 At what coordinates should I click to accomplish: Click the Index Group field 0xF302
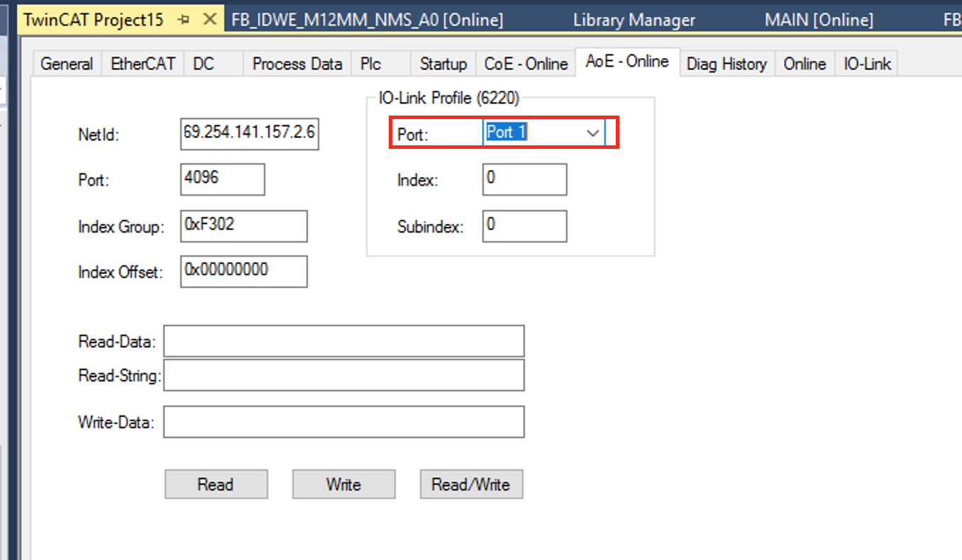244,226
